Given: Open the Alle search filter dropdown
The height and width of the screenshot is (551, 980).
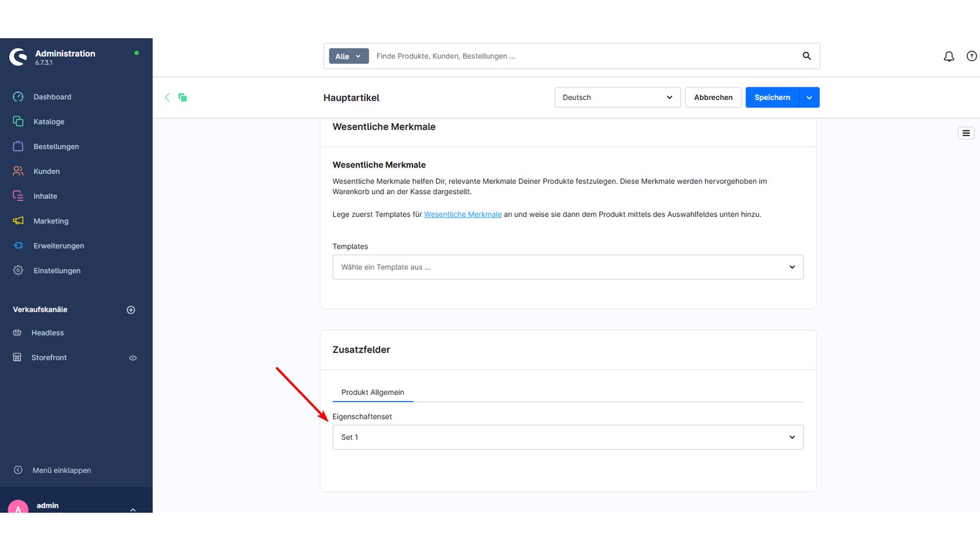Looking at the screenshot, I should click(x=349, y=56).
